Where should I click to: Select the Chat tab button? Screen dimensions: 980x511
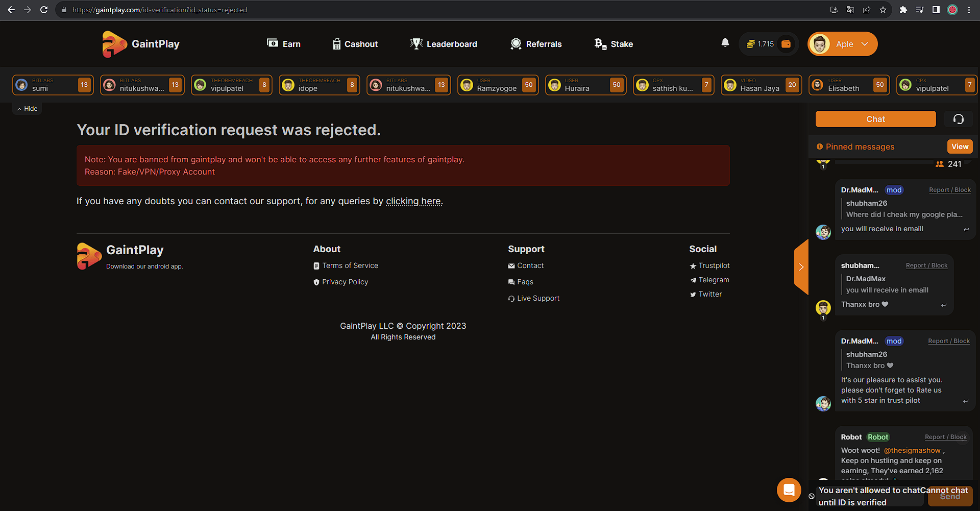coord(876,119)
